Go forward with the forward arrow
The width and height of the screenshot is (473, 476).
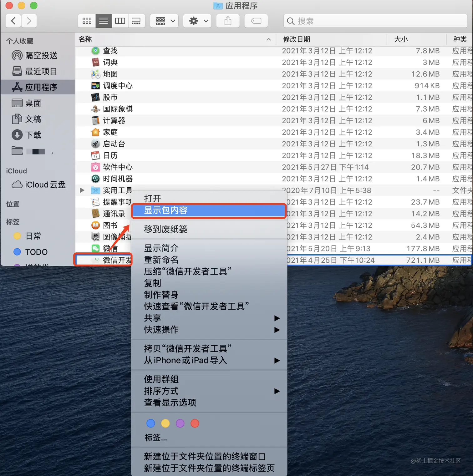(29, 21)
